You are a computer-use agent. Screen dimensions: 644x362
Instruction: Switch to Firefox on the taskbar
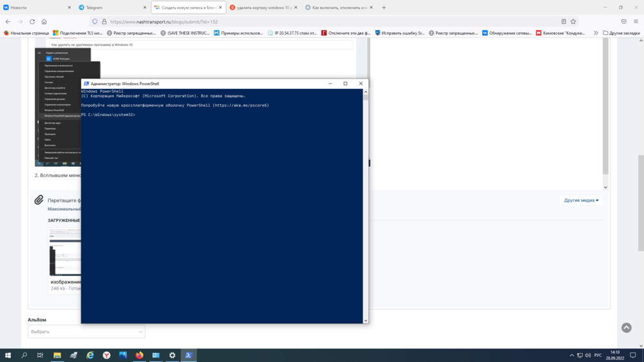139,355
